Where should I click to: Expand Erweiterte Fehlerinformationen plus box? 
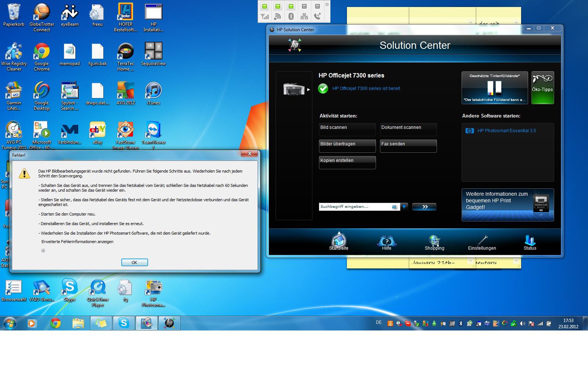point(43,250)
